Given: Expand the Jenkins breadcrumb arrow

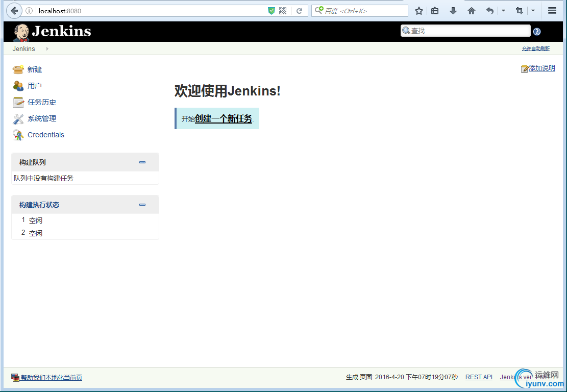Looking at the screenshot, I should coord(47,48).
